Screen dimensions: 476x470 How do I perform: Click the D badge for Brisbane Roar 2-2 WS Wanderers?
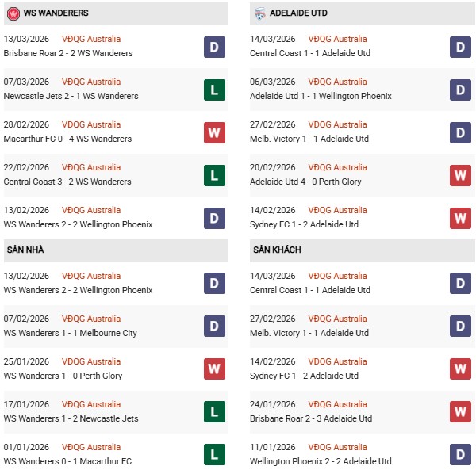(x=214, y=47)
